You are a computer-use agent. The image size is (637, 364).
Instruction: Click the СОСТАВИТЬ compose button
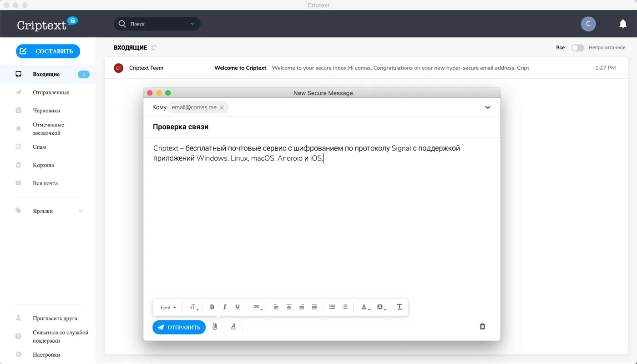click(48, 51)
